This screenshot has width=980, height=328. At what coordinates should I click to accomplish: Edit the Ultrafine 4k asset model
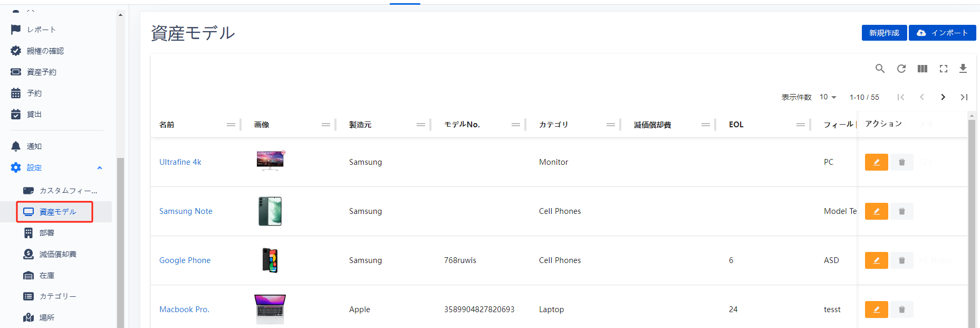876,162
